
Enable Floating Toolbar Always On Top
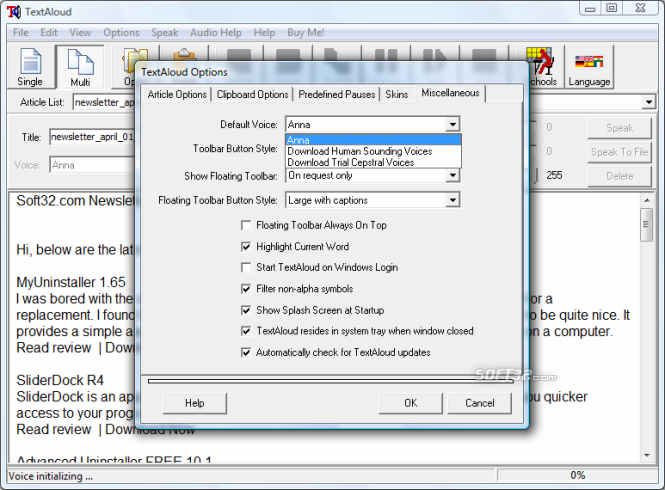click(x=246, y=225)
